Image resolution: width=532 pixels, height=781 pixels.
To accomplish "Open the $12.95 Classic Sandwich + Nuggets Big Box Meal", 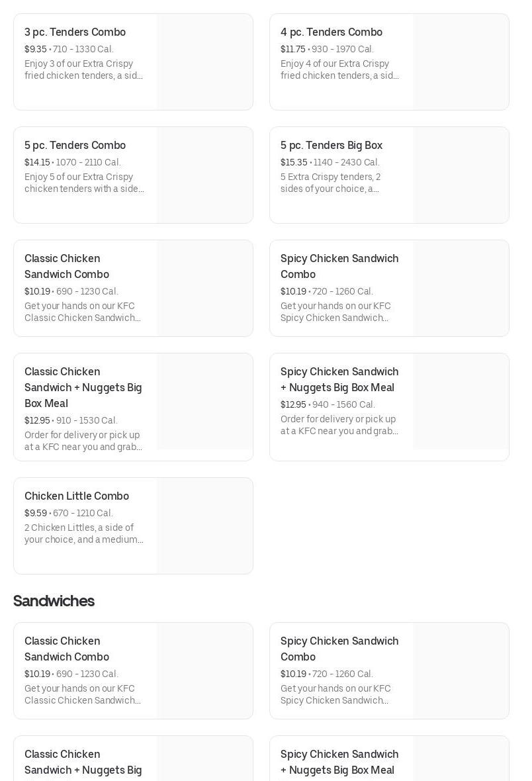I will point(83,387).
